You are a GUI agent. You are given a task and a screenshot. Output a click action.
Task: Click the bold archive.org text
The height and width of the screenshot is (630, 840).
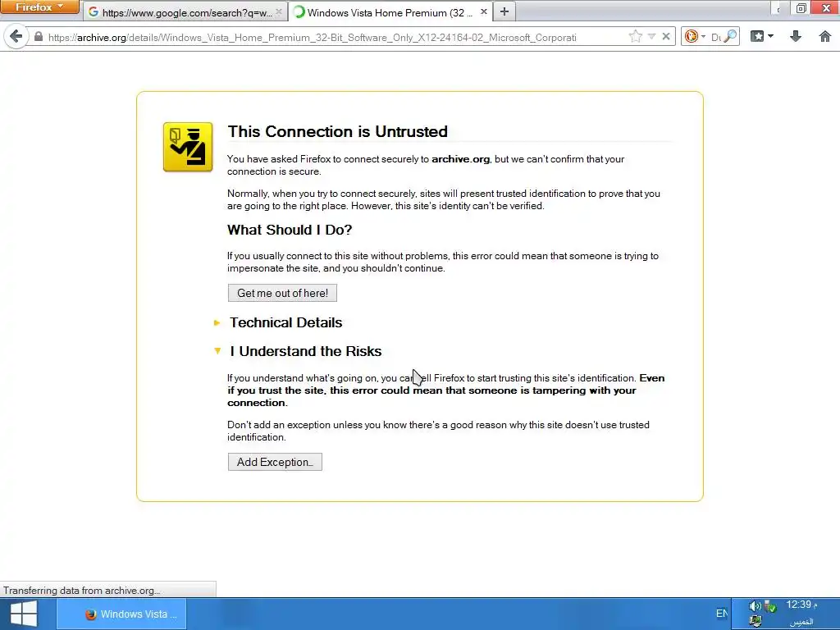tap(461, 159)
